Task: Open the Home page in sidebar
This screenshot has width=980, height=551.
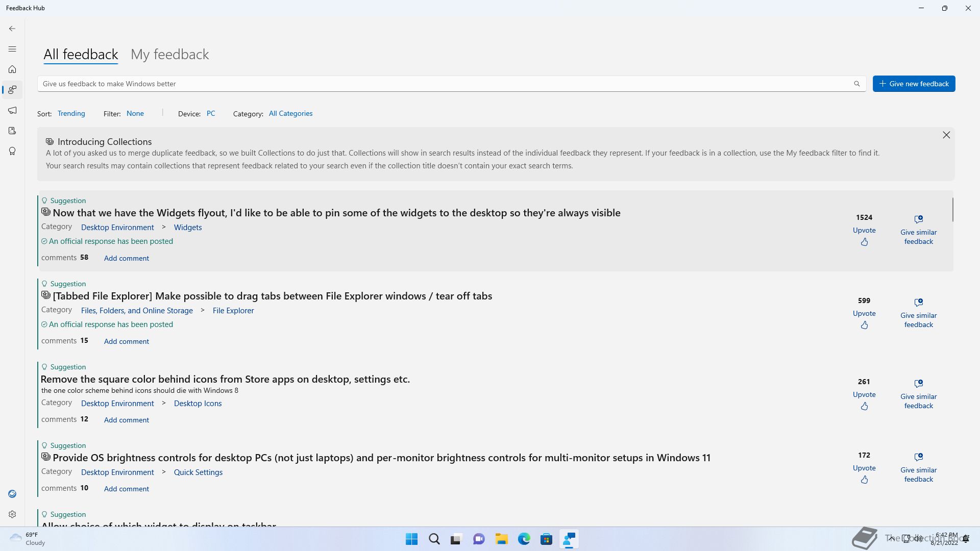Action: [x=12, y=69]
